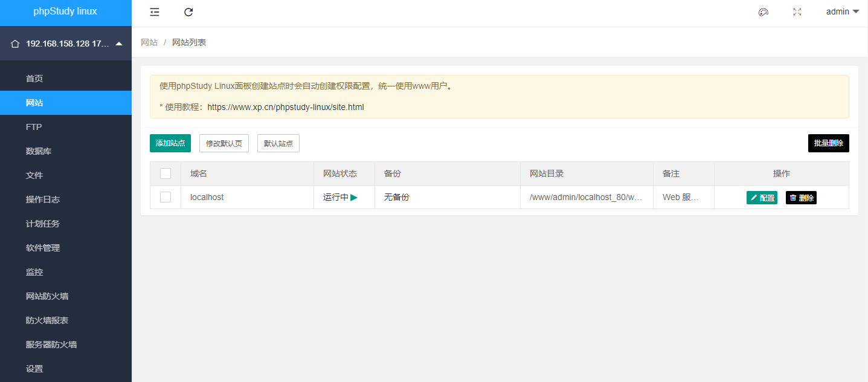Click the 修改默认页 button
Screen dimensions: 868x382
tap(224, 143)
